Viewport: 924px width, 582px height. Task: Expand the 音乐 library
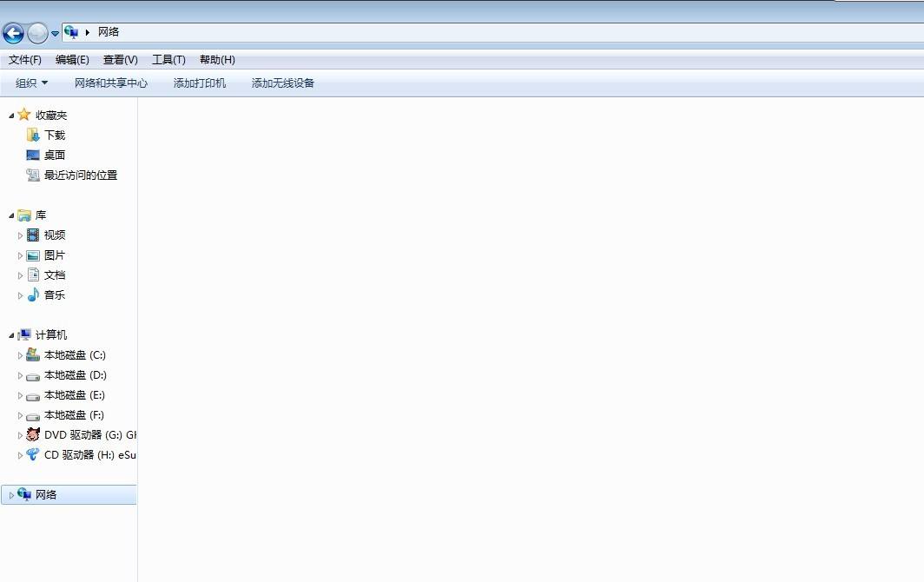20,296
